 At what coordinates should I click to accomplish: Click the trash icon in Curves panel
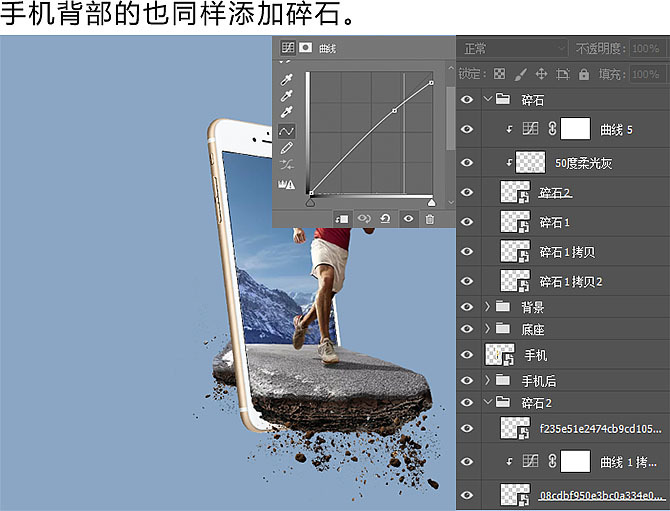coord(430,218)
